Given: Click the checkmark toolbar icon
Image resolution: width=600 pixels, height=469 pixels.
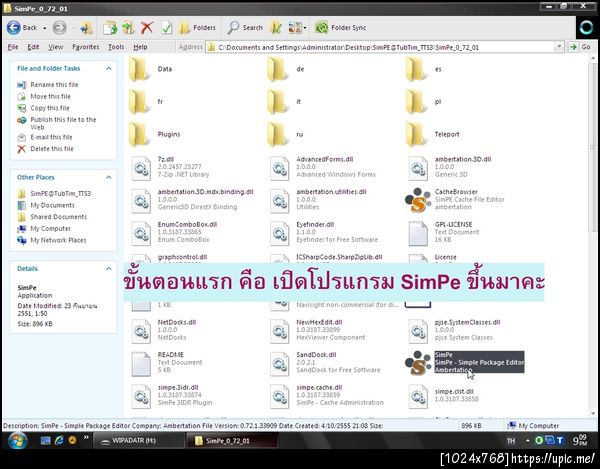Looking at the screenshot, I should 166,28.
